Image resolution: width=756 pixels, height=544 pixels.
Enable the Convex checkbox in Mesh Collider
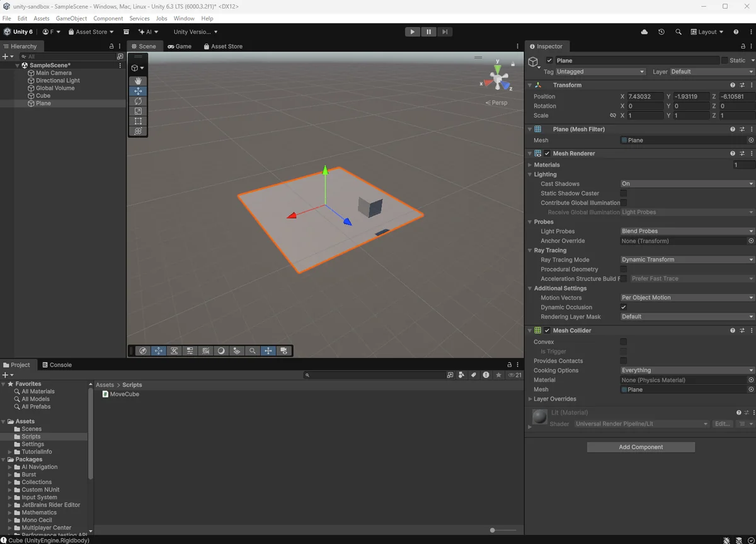(624, 342)
